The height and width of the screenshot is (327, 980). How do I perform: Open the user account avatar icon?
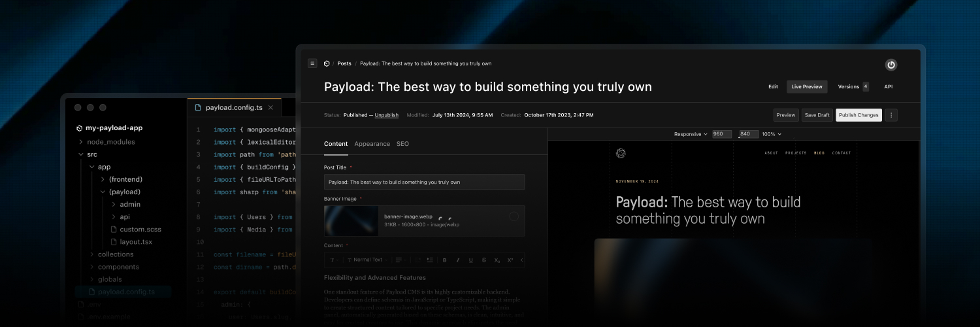tap(891, 65)
